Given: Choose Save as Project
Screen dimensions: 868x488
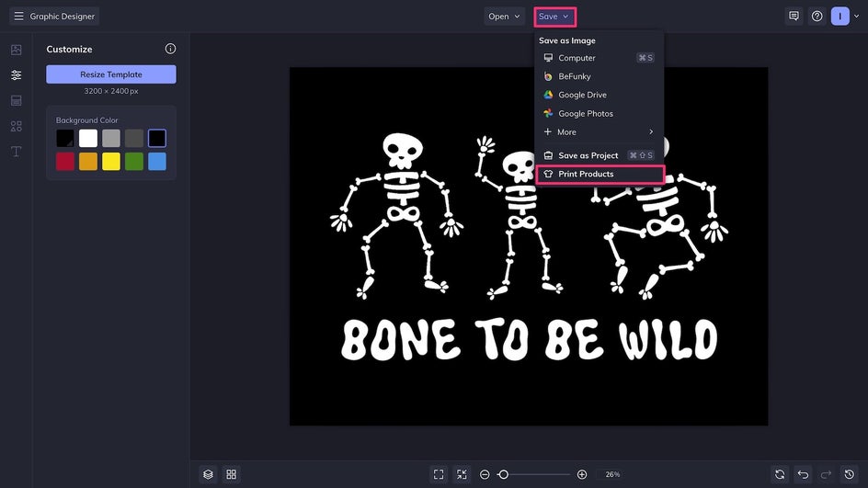Looking at the screenshot, I should point(599,155).
